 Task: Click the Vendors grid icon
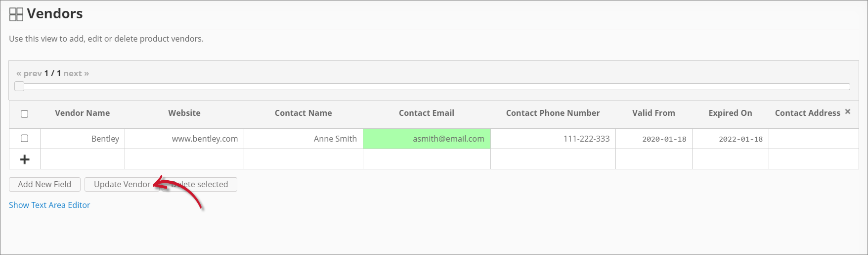pos(16,14)
